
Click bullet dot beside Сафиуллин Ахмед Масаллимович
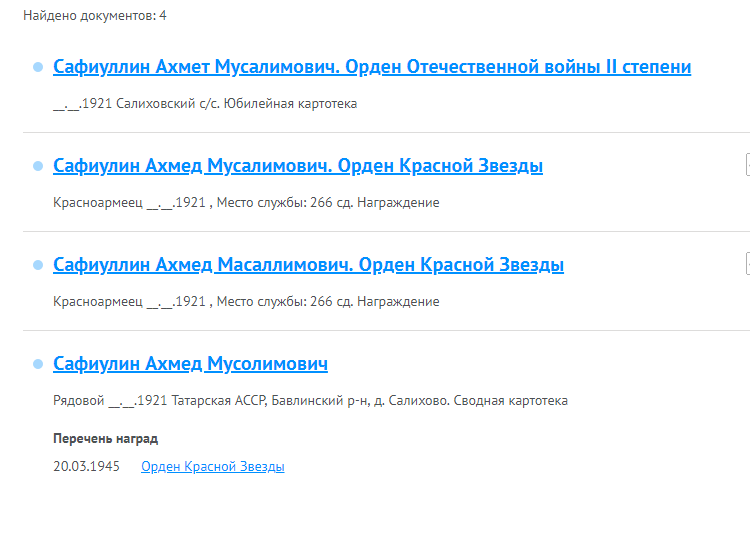(x=38, y=265)
